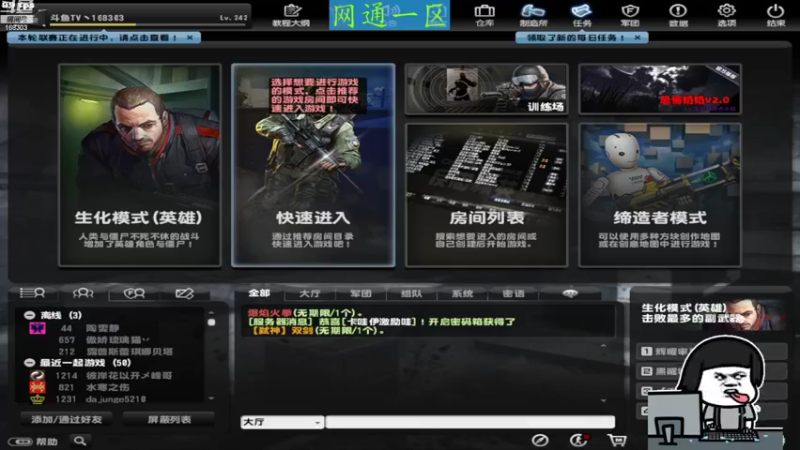The image size is (800, 450).
Task: Click the 屏蔽列表 block list button
Action: coord(169,419)
